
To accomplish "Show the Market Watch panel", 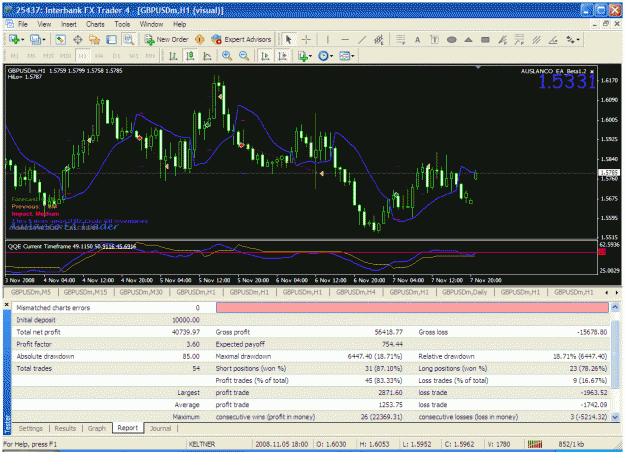I will point(60,39).
